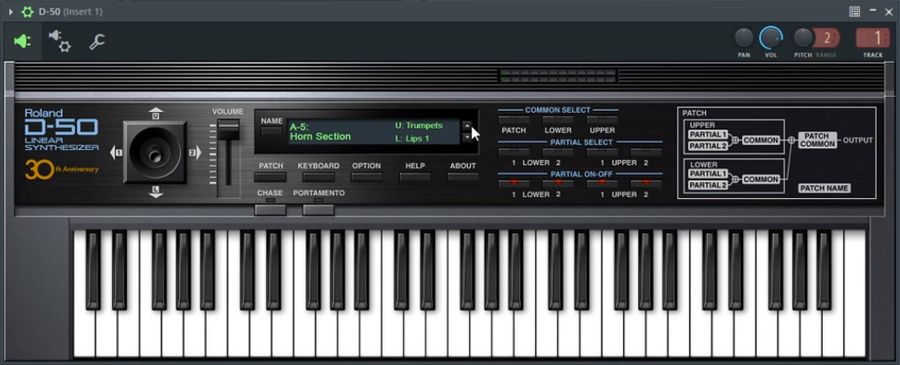Screen dimensions: 900x365
Task: Adjust the VOL knob
Action: [x=771, y=38]
